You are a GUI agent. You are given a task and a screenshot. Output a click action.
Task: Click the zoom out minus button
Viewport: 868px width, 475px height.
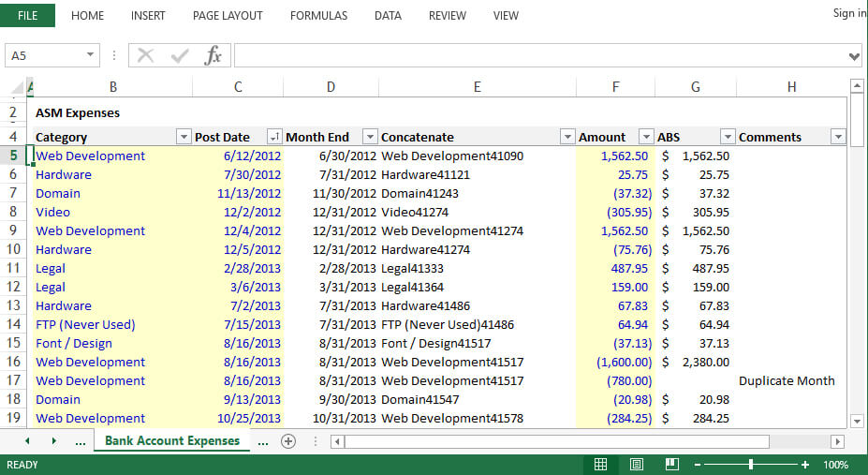click(x=698, y=465)
